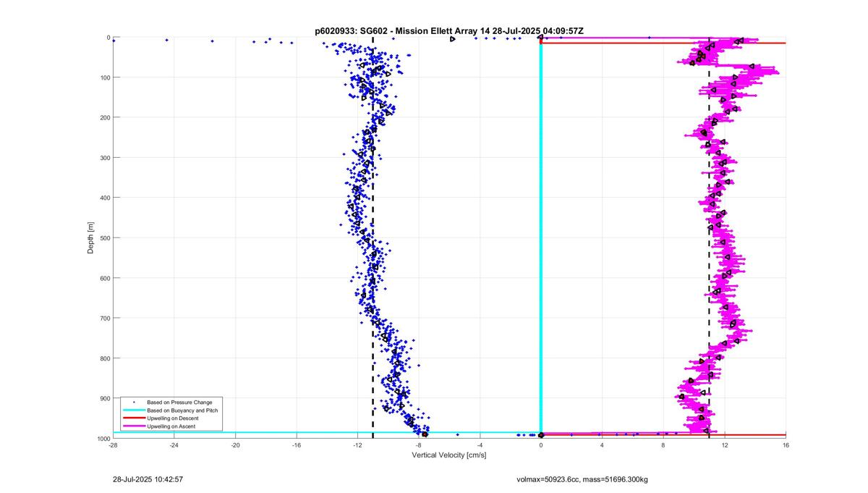Click the plot title beginning p6020933: SG602

tap(449, 31)
